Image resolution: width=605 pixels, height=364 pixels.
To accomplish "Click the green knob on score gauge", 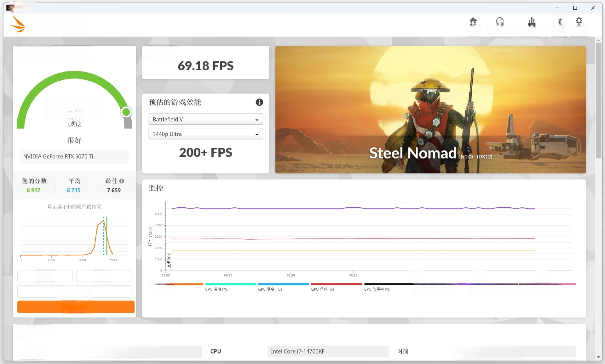I will click(126, 112).
